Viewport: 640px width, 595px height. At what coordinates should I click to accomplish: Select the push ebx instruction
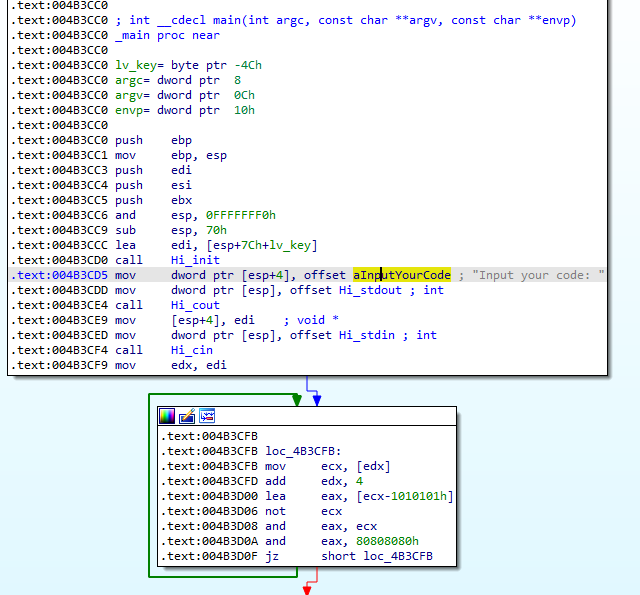(x=153, y=200)
